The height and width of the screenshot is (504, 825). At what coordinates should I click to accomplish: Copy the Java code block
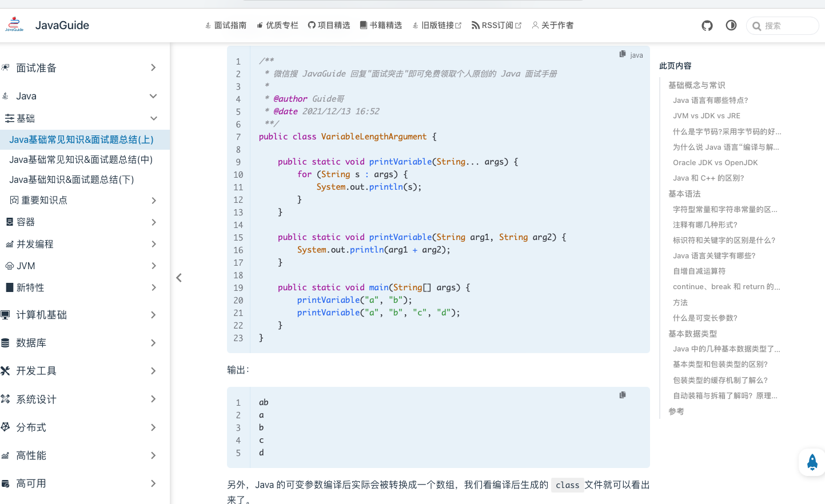(x=621, y=53)
